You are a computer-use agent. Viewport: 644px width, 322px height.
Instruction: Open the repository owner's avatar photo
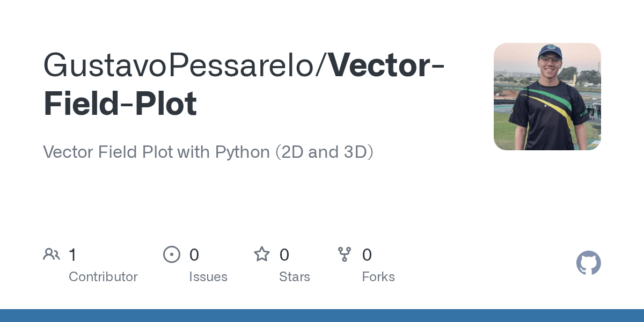[x=547, y=97]
